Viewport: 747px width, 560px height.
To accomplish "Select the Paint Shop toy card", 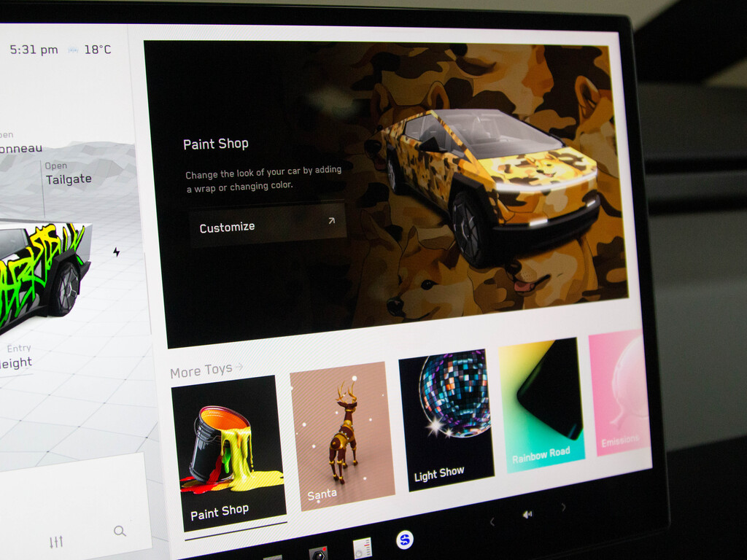I will (229, 452).
